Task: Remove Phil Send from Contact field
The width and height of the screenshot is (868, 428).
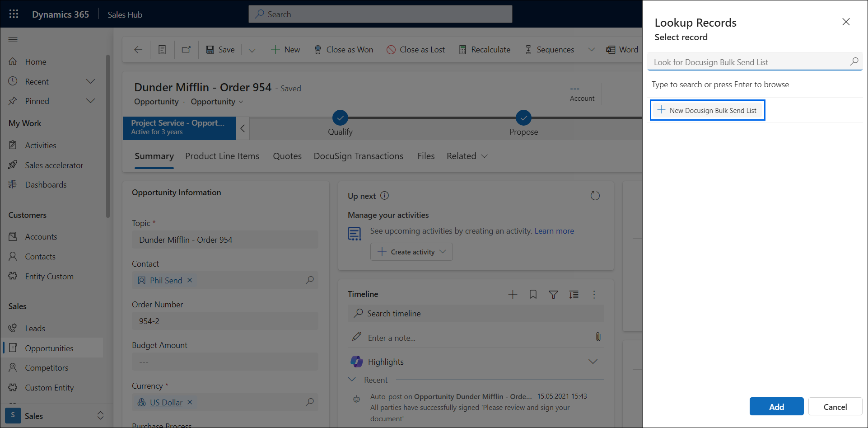Action: click(190, 280)
